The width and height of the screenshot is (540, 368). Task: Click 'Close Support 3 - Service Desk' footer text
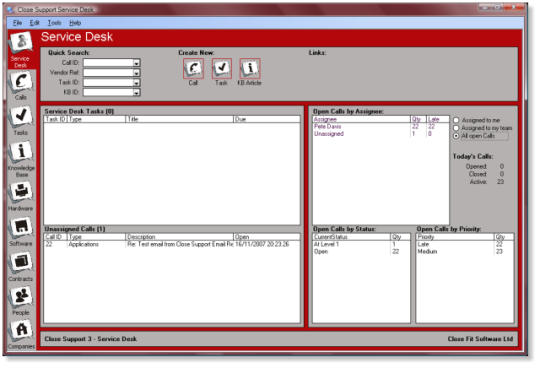(91, 339)
